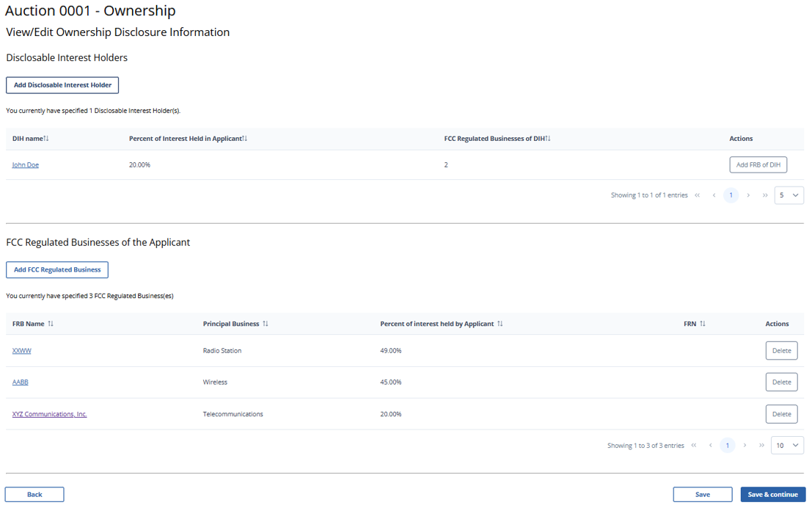Select page 1 in FRB table pagination
Screen dimensions: 812x508
tap(727, 446)
